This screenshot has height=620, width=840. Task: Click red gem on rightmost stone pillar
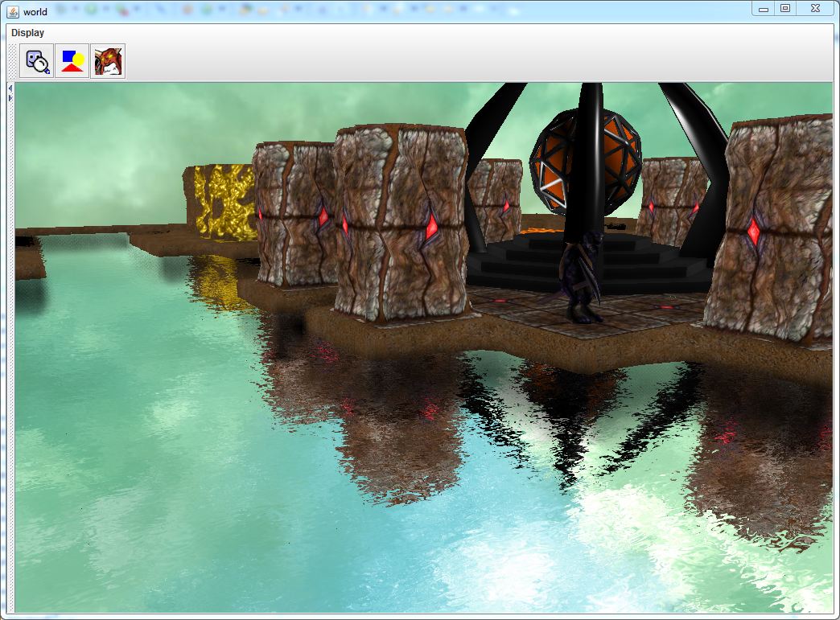pos(755,232)
